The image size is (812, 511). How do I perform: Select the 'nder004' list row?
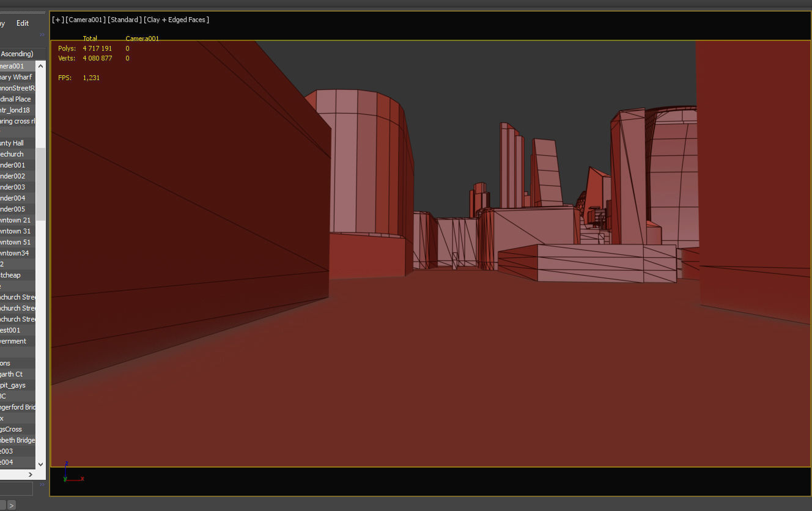18,198
